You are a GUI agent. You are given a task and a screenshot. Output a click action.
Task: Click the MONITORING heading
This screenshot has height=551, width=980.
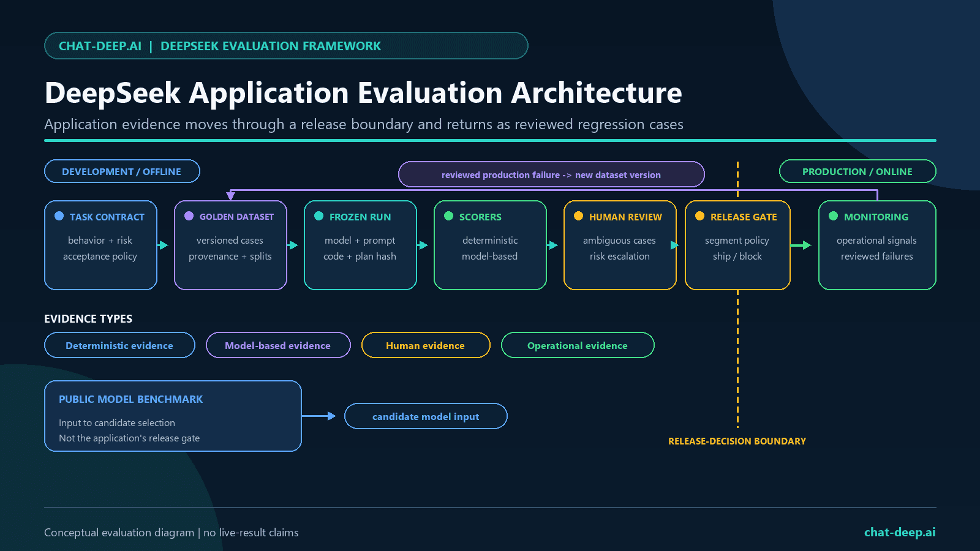click(876, 217)
